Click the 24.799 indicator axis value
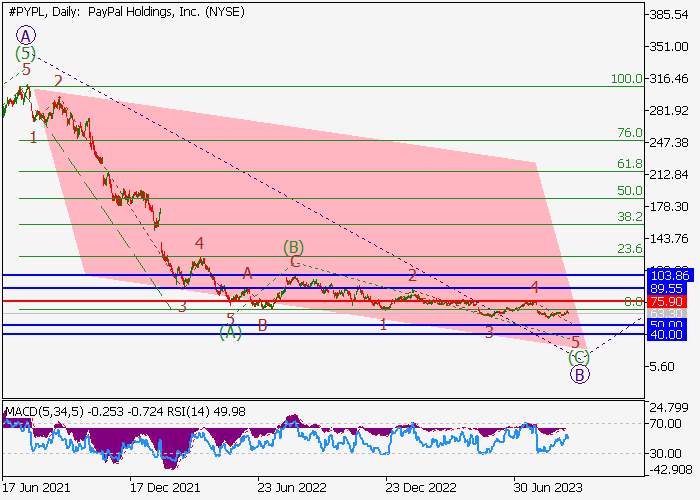700x500 pixels. click(x=671, y=408)
